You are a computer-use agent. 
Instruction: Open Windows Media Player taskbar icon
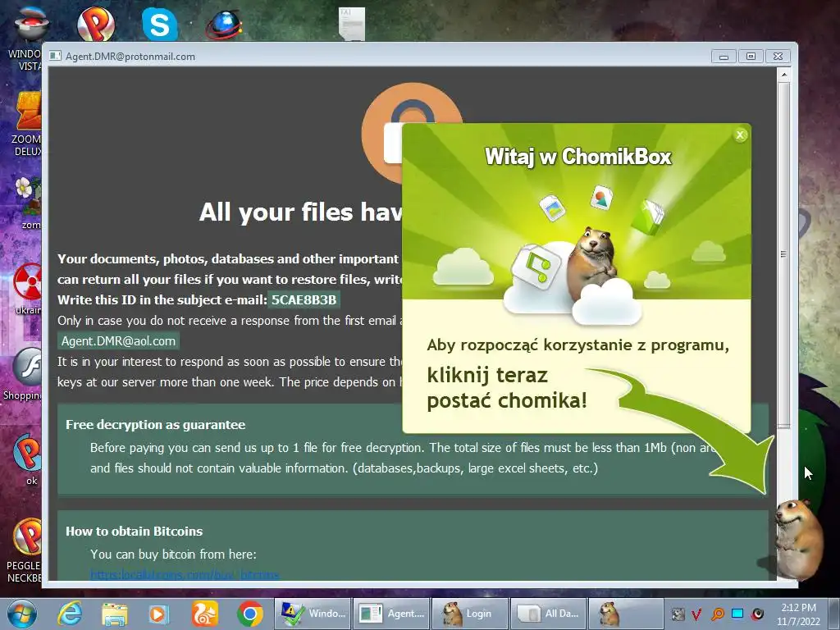coord(158,614)
